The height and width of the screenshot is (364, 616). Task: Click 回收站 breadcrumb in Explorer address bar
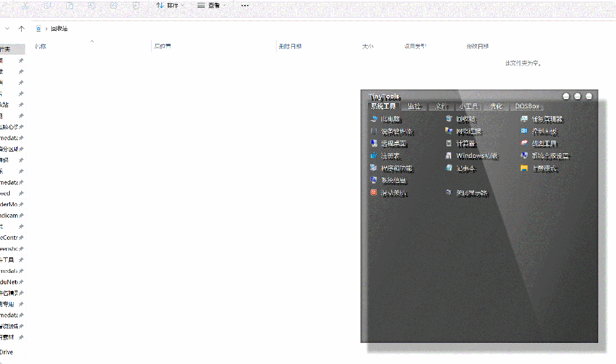tap(59, 28)
